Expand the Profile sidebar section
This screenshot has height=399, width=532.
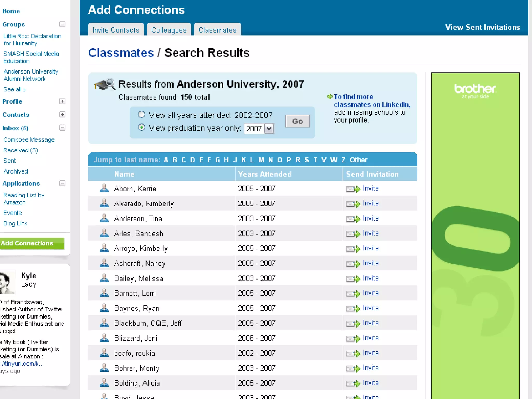[x=62, y=101]
